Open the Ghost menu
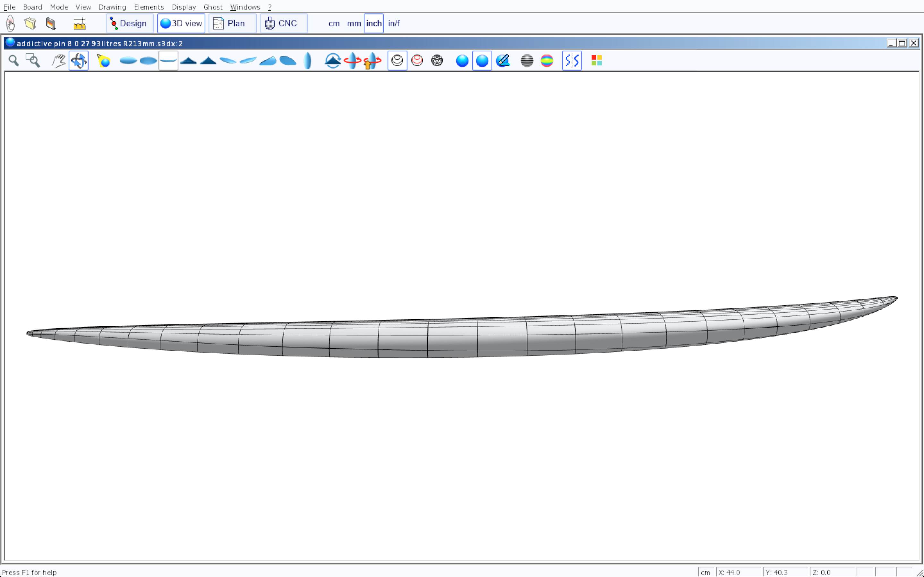This screenshot has width=924, height=577. pyautogui.click(x=213, y=7)
